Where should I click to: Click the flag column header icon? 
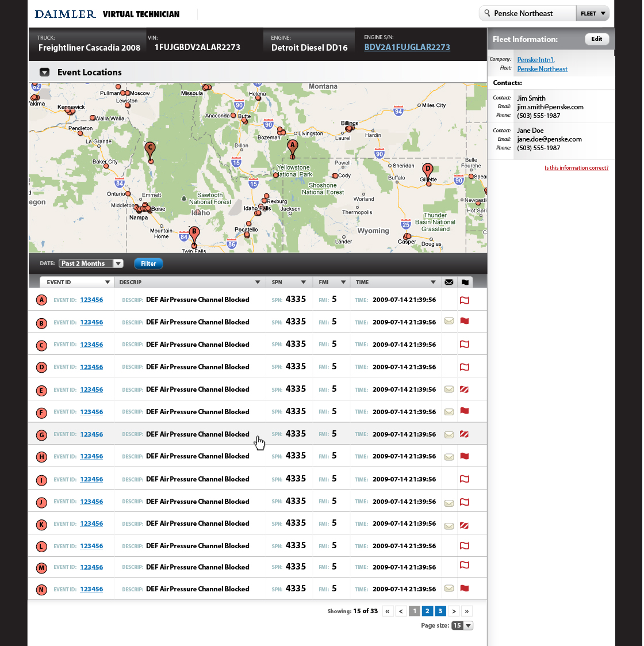point(465,282)
